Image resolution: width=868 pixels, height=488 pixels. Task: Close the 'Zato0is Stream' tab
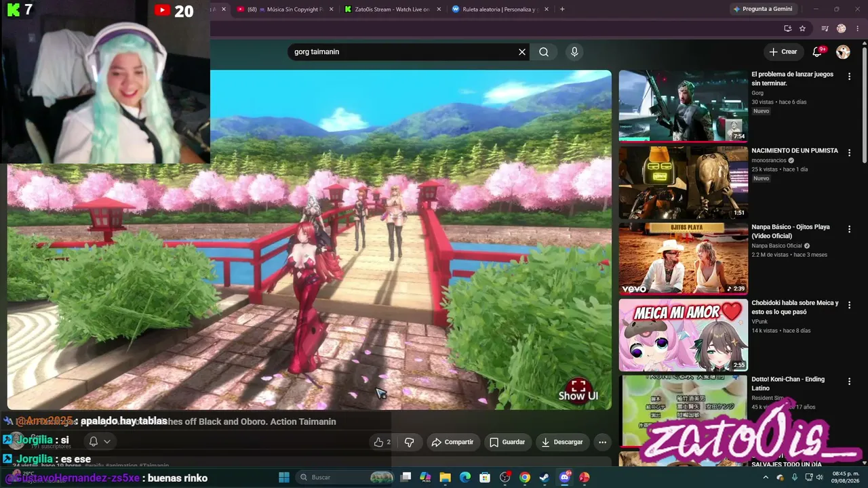[x=439, y=9]
